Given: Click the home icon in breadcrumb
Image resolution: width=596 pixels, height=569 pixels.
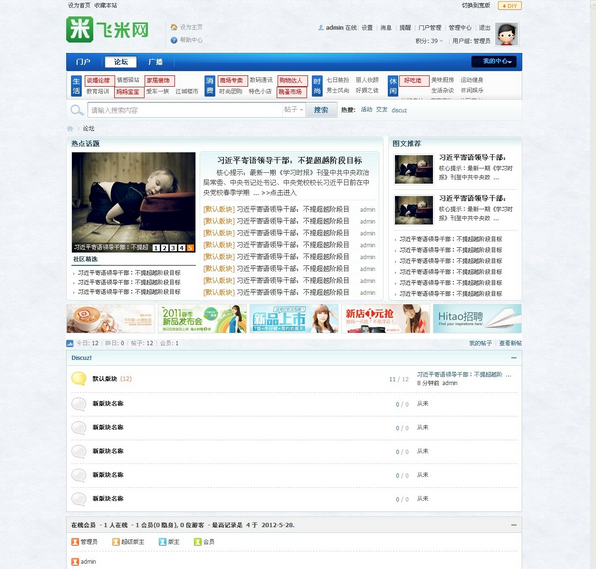Looking at the screenshot, I should click(x=70, y=128).
